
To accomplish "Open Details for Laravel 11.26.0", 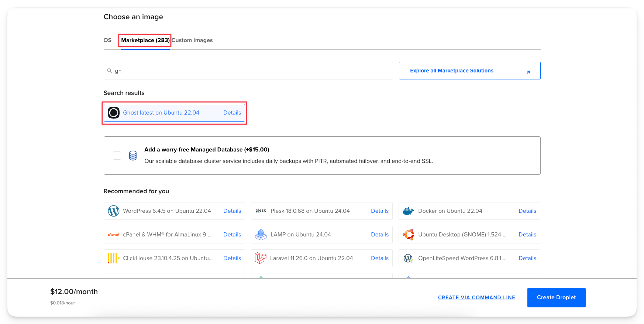I will pos(380,258).
